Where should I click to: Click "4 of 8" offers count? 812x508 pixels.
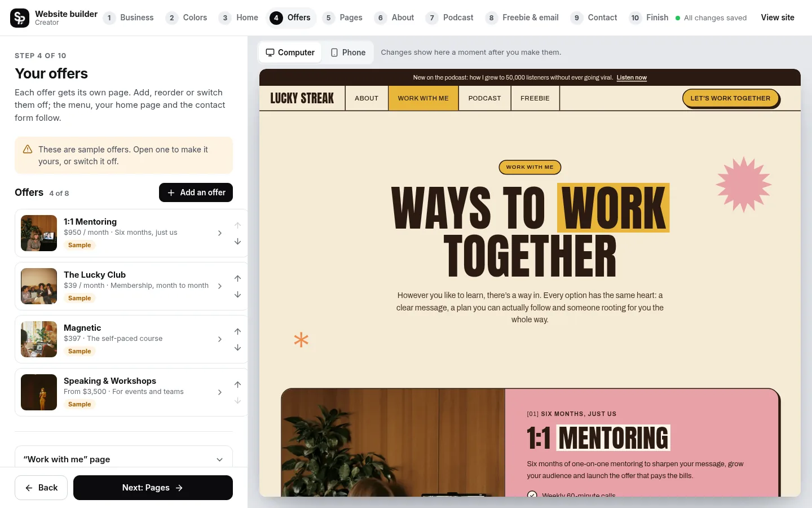(x=59, y=193)
